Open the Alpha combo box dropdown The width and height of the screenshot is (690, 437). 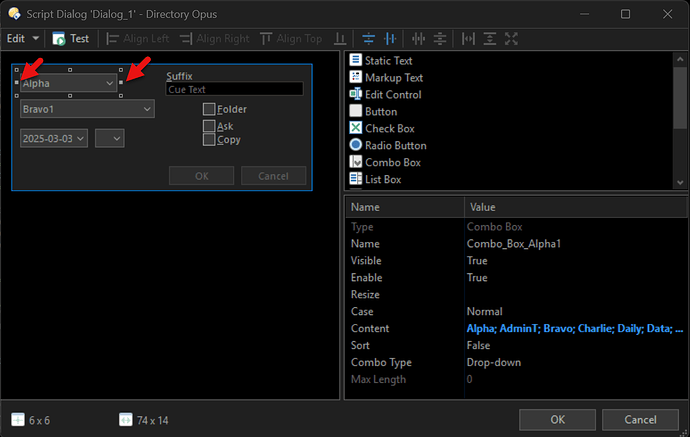pyautogui.click(x=110, y=84)
